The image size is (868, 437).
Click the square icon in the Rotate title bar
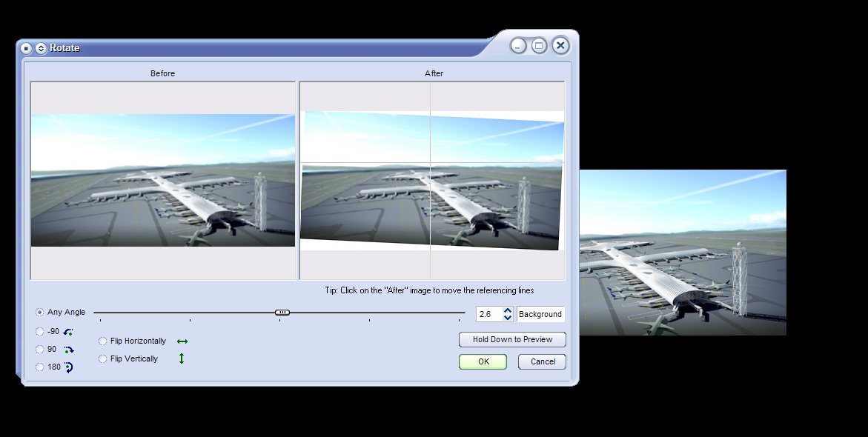[26, 49]
